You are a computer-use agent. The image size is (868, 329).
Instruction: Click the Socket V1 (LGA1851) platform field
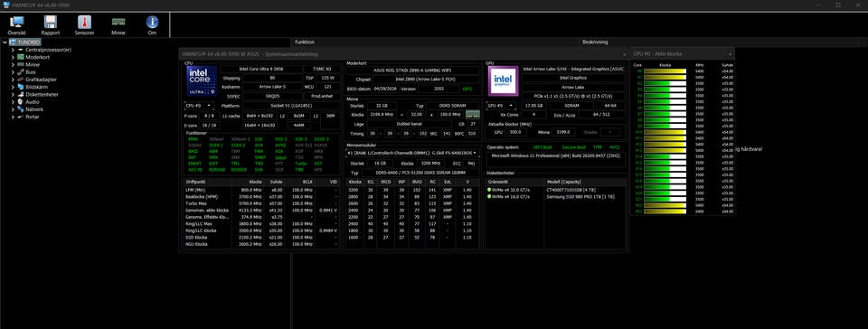coord(291,105)
